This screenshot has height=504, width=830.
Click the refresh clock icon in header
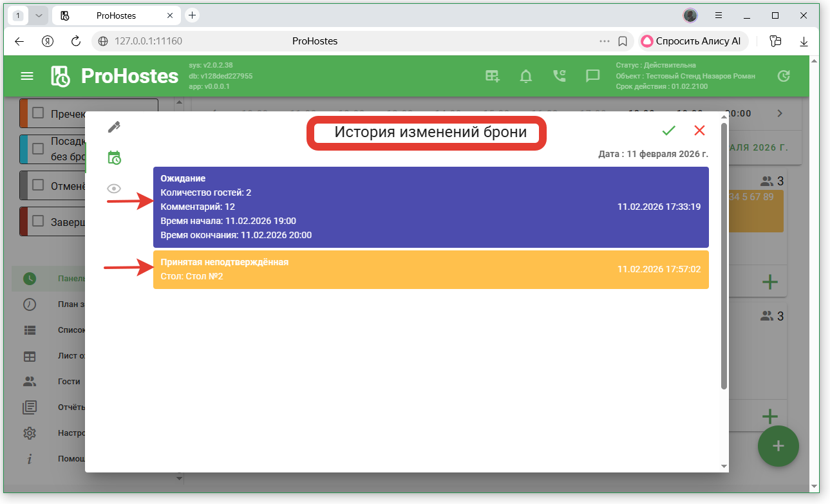pos(783,76)
